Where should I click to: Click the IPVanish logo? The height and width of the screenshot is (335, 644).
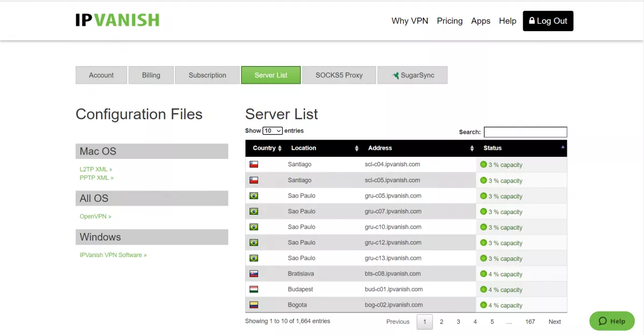coord(117,20)
